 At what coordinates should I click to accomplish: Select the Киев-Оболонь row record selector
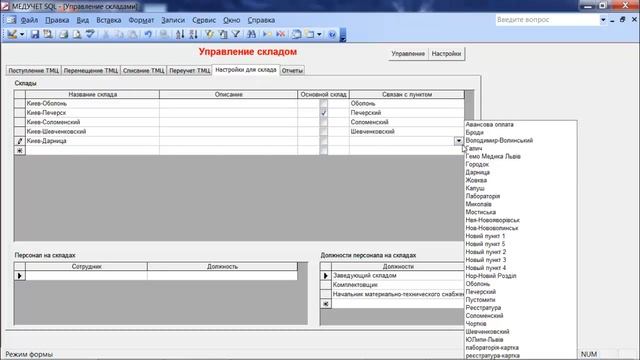20,103
